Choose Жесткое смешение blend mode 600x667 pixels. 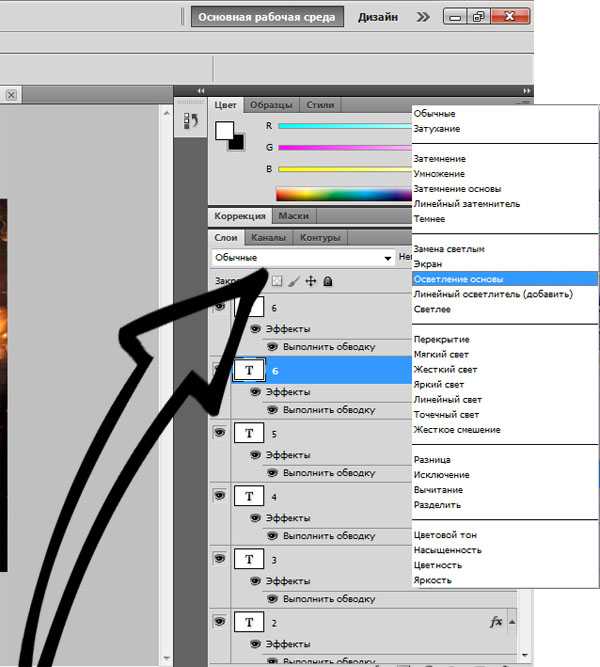505,430
